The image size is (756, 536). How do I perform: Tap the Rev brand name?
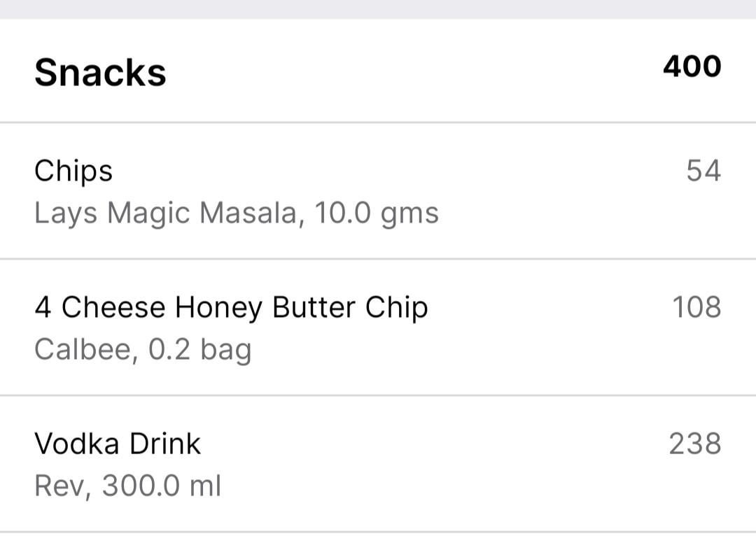(x=60, y=486)
